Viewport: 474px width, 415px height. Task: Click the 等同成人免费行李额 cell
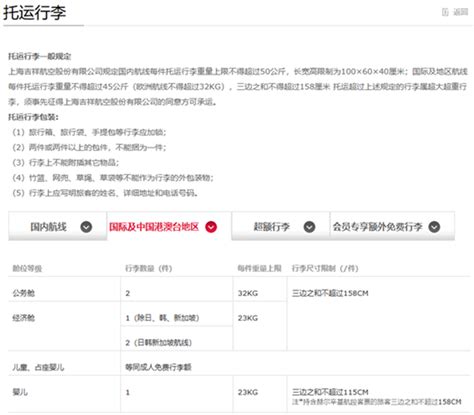pyautogui.click(x=158, y=367)
